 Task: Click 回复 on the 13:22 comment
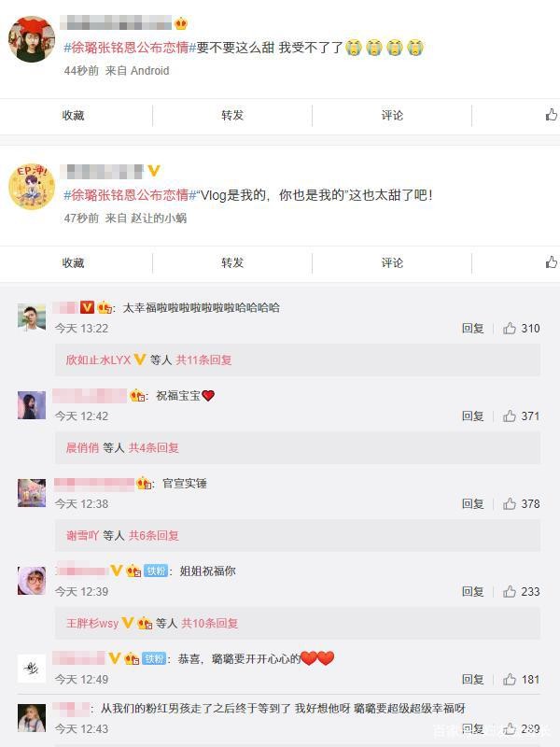point(472,328)
